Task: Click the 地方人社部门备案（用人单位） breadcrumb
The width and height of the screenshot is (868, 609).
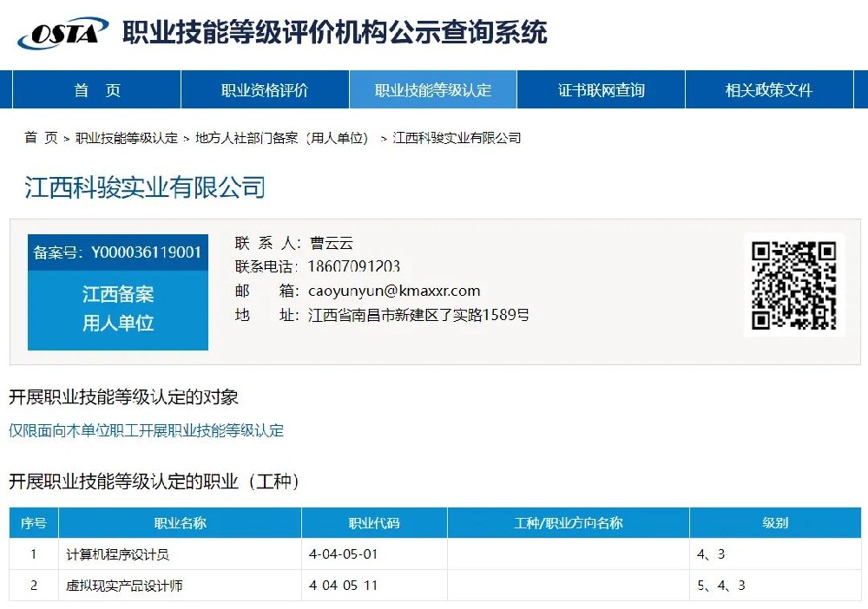Action: [282, 138]
